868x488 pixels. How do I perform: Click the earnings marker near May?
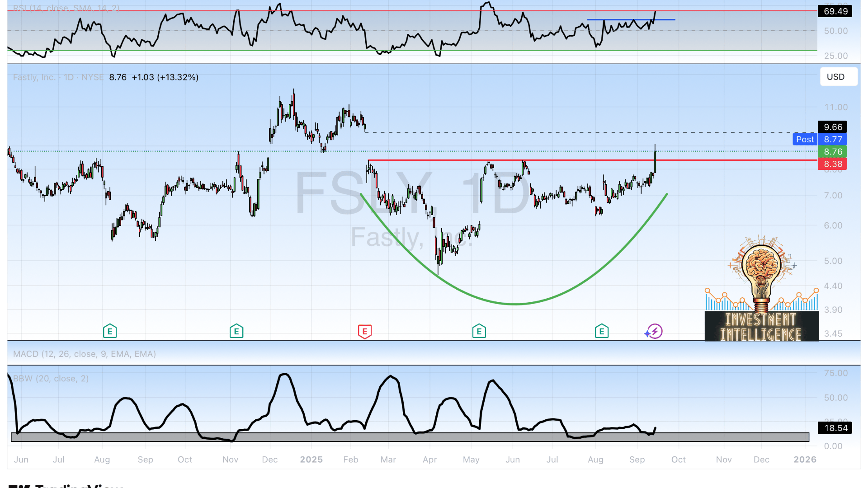click(479, 331)
